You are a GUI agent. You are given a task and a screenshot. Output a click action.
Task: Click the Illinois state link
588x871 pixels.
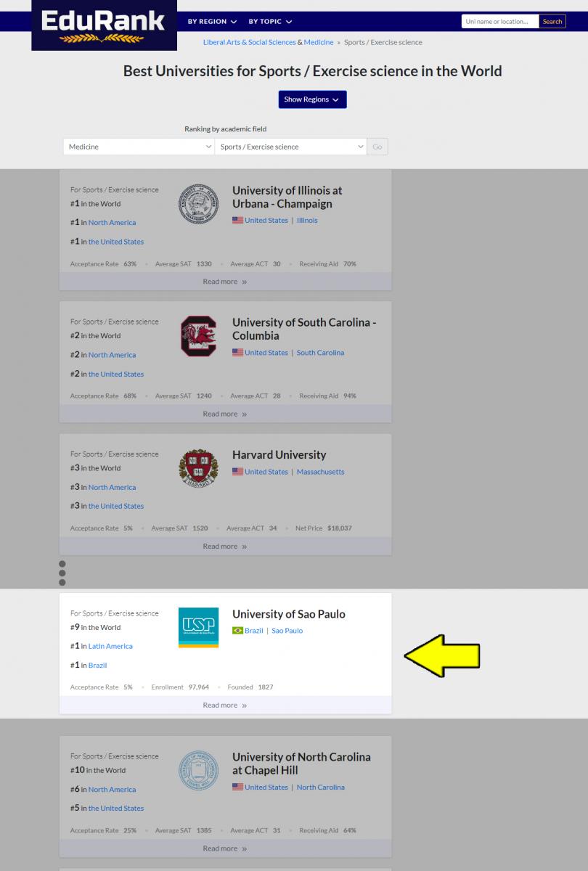[x=307, y=220]
